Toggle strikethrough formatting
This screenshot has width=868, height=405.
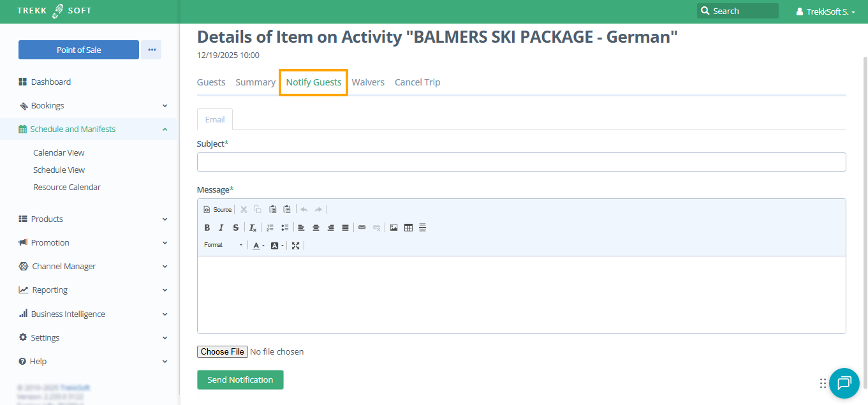(235, 228)
